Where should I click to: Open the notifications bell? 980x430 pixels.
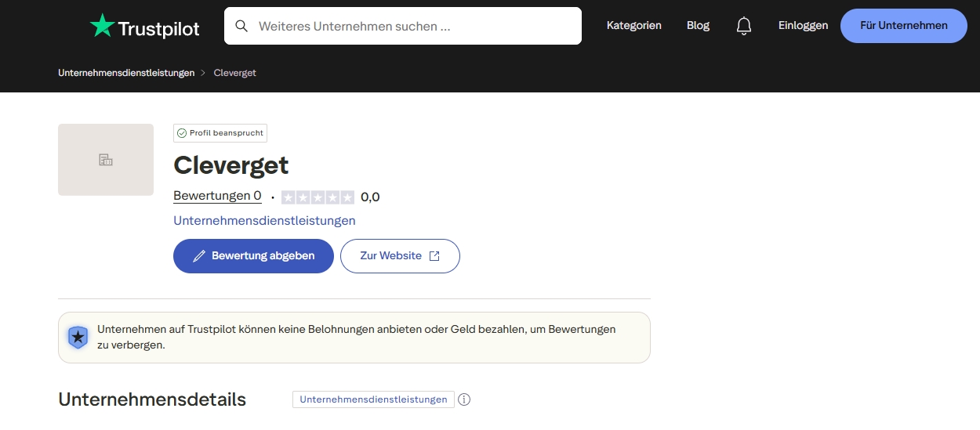tap(744, 26)
